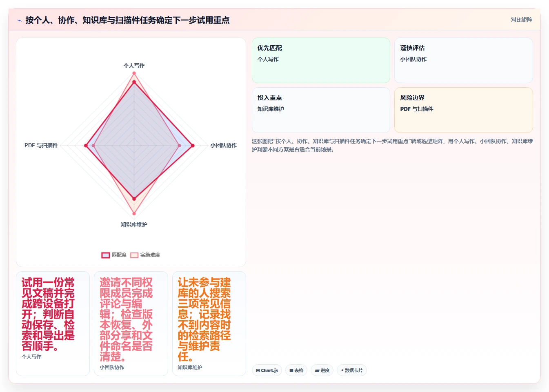The width and height of the screenshot is (549, 392).
Task: Click the description paragraph starting 这张图把
Action: click(x=392, y=145)
